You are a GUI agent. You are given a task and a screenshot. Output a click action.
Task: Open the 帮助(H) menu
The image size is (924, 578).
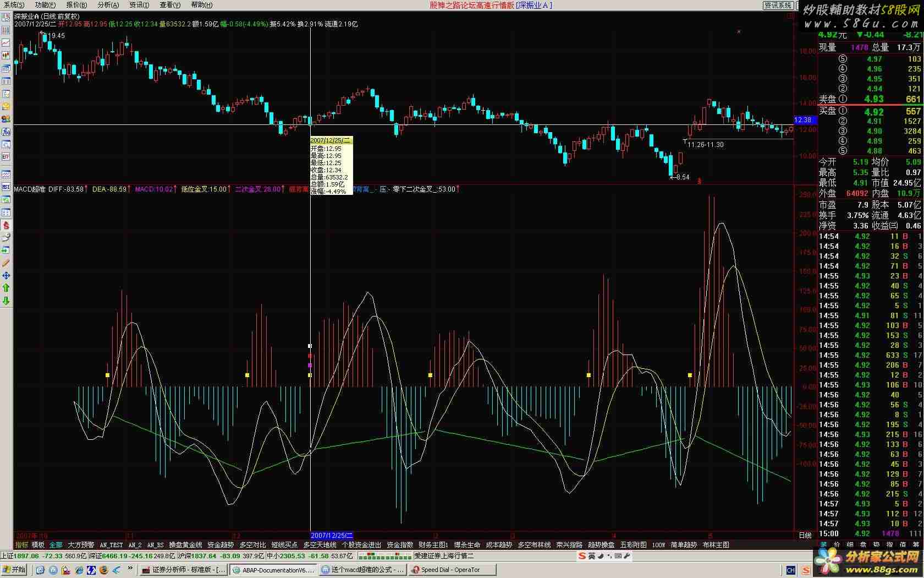(202, 4)
